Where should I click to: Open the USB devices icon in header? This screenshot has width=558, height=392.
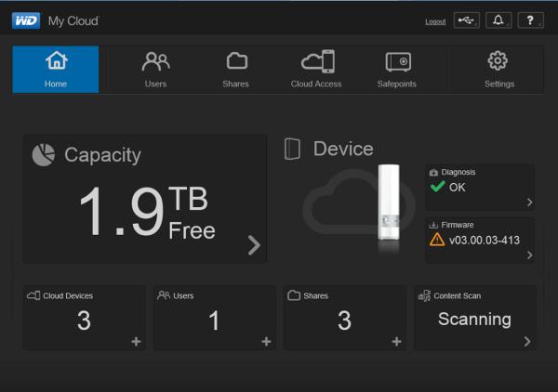tap(467, 20)
